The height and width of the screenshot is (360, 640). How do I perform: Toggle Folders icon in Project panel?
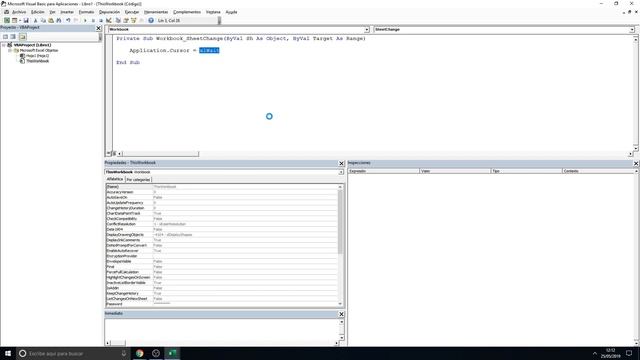tap(22, 37)
